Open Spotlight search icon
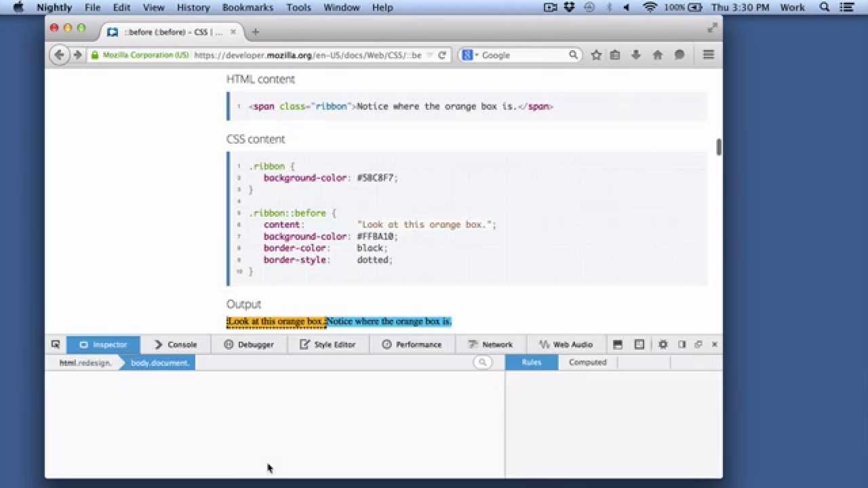This screenshot has width=868, height=488. click(825, 7)
